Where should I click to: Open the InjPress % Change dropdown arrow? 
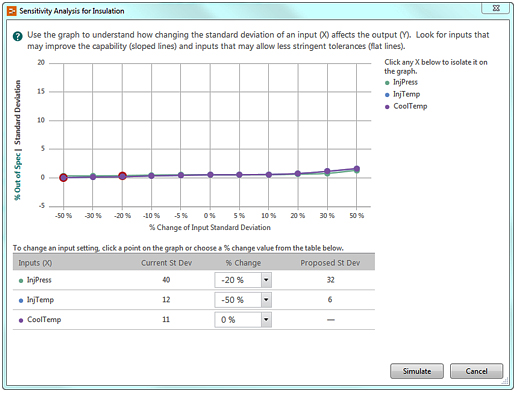[266, 280]
